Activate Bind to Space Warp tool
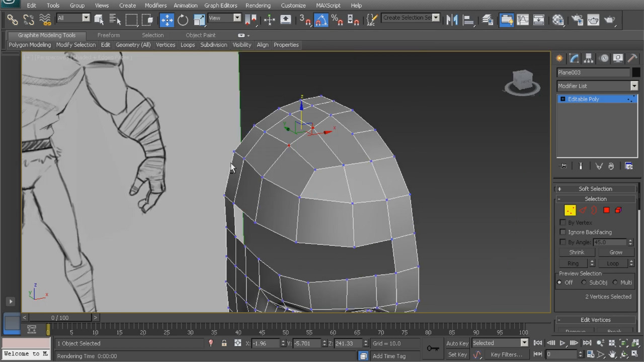 [45, 20]
